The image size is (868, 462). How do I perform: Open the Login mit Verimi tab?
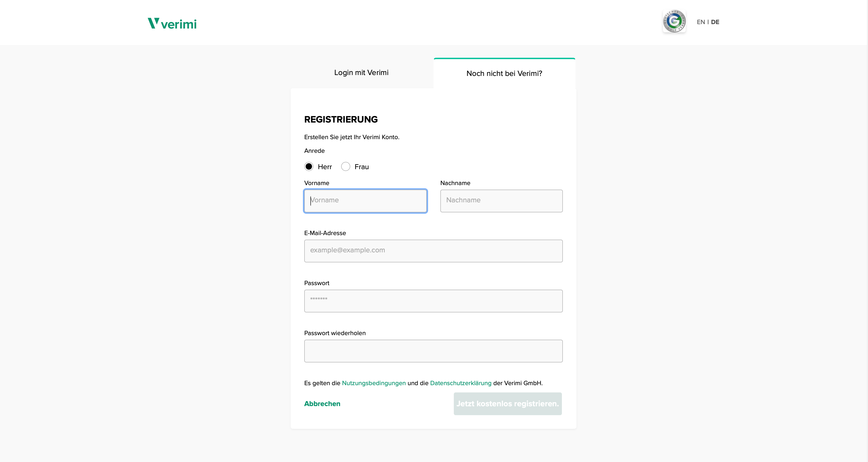click(361, 73)
